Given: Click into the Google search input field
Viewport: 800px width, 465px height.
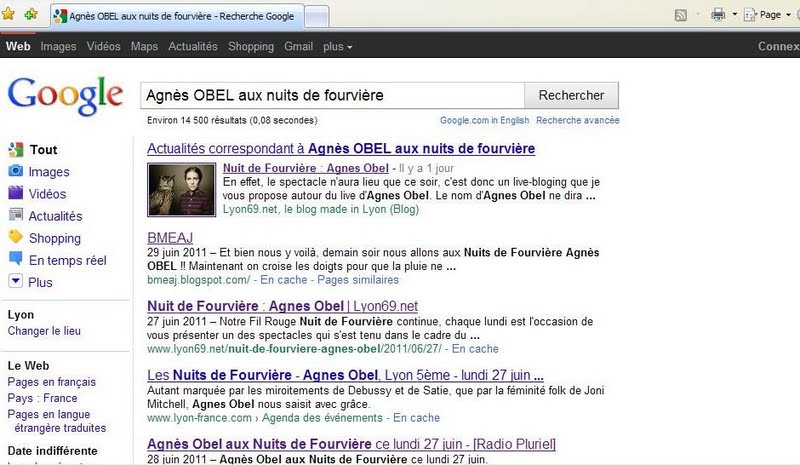Looking at the screenshot, I should (332, 95).
